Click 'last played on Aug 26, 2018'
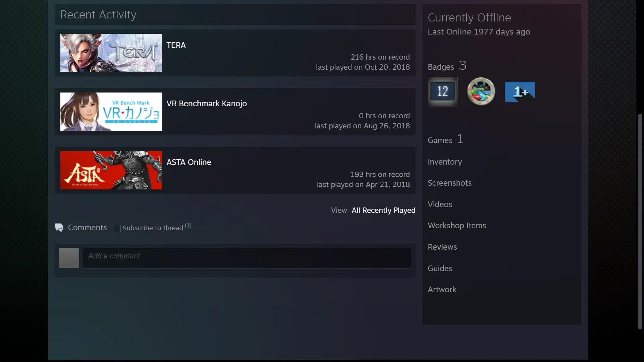The width and height of the screenshot is (644, 362). 362,126
